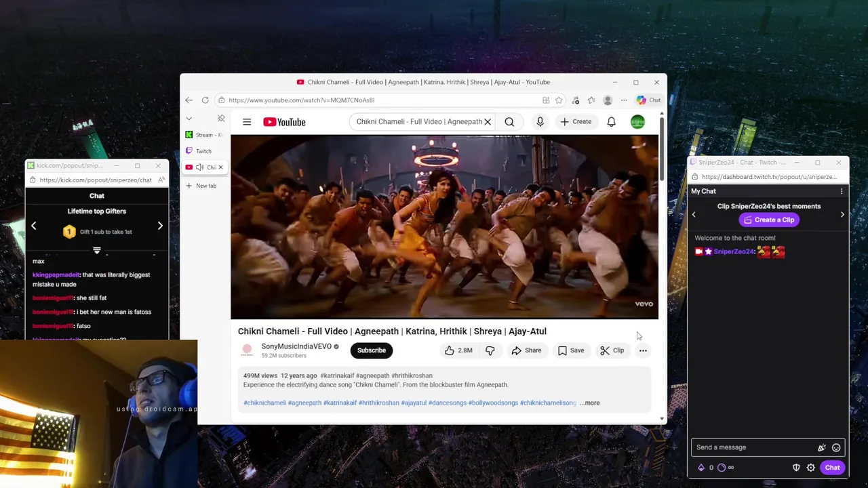Click the #katrinakaif hashtag beside view count
Screen dimensions: 868x488
tap(336, 375)
